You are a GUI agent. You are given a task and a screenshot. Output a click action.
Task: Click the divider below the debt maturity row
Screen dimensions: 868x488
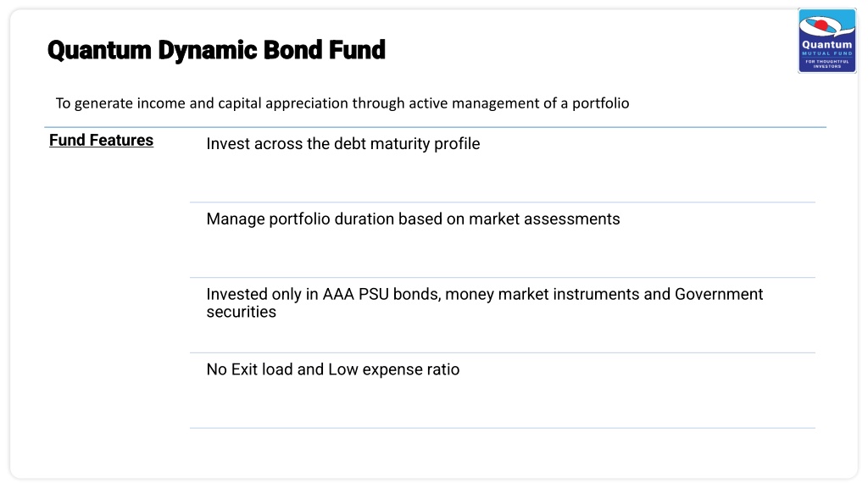503,202
